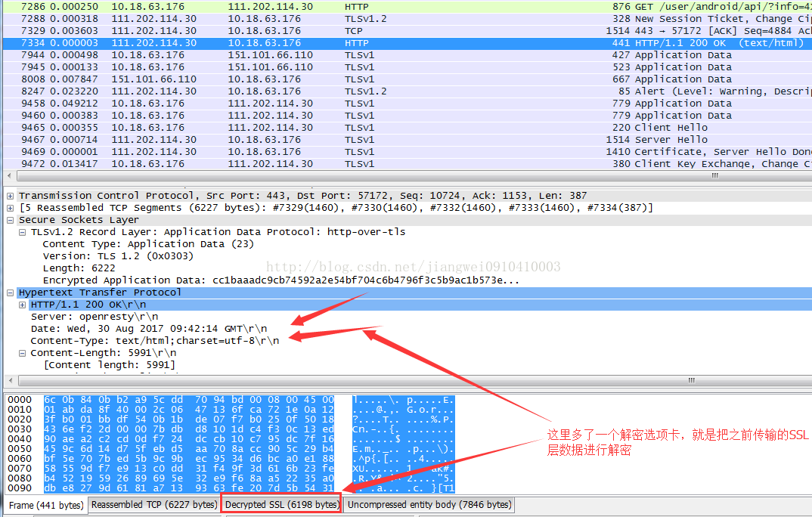The width and height of the screenshot is (812, 517).
Task: Open the Reassembled TCP (6227 bytes) tab
Action: 153,505
